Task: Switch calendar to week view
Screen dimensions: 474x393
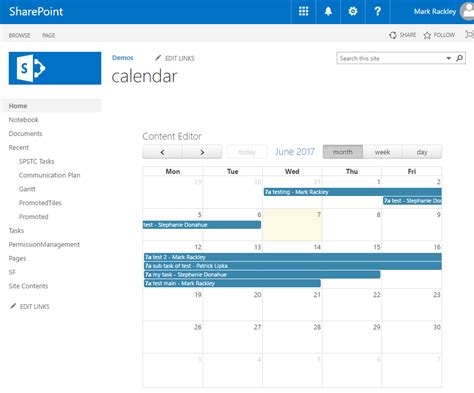Action: pyautogui.click(x=382, y=152)
